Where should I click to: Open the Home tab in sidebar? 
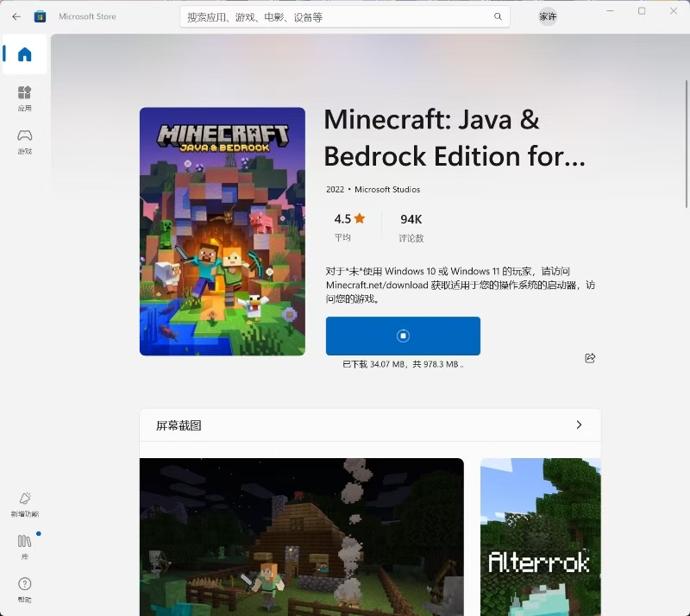(25, 54)
